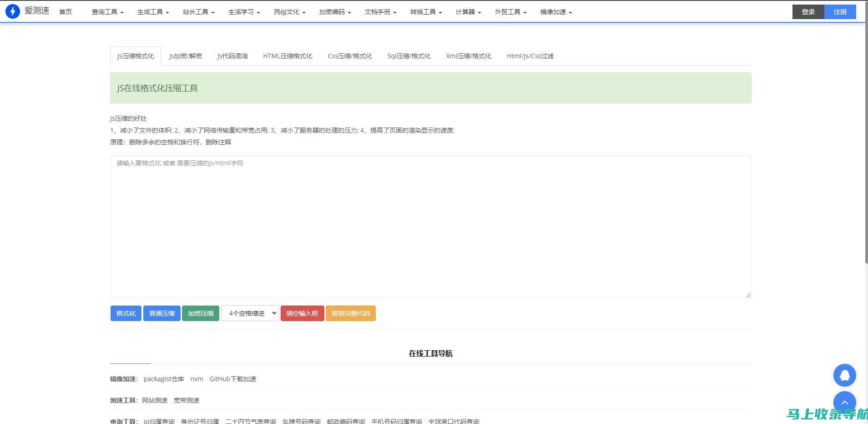Open the GitHub下载加速 link
The image size is (868, 424).
click(233, 379)
